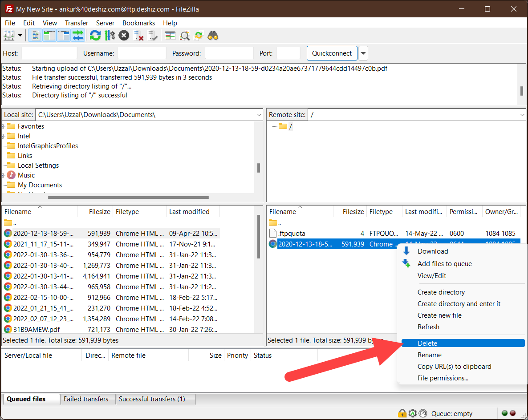This screenshot has height=420, width=528.
Task: Sort the local files by the Filename column
Action: click(40, 211)
